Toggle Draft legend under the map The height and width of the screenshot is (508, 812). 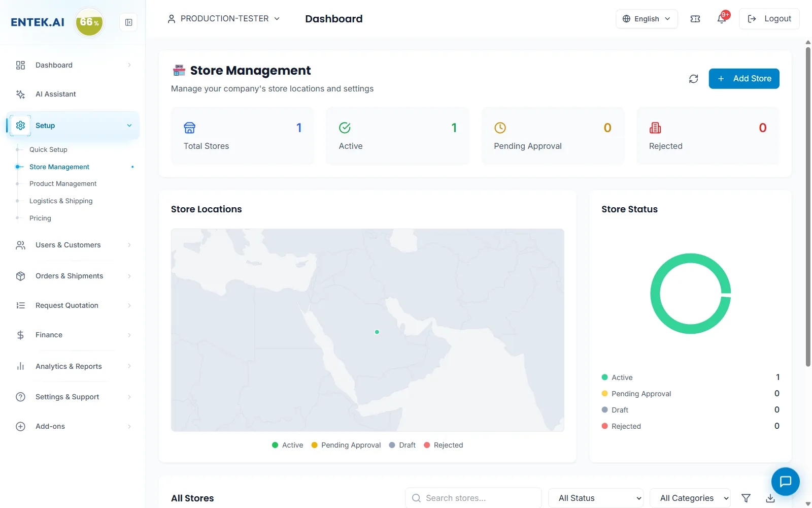coord(402,445)
